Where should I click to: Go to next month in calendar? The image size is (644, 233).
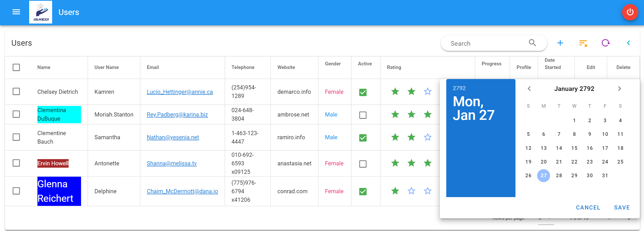(619, 89)
